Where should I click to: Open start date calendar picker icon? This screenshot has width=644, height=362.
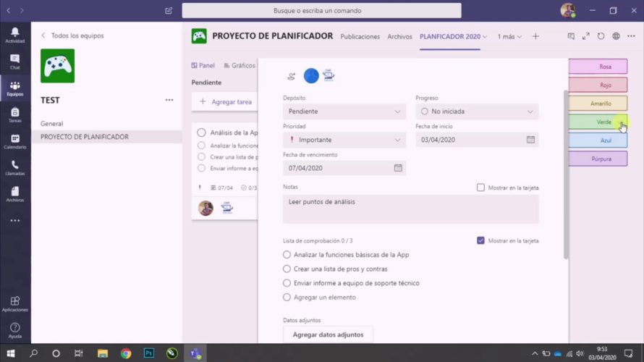pyautogui.click(x=530, y=140)
